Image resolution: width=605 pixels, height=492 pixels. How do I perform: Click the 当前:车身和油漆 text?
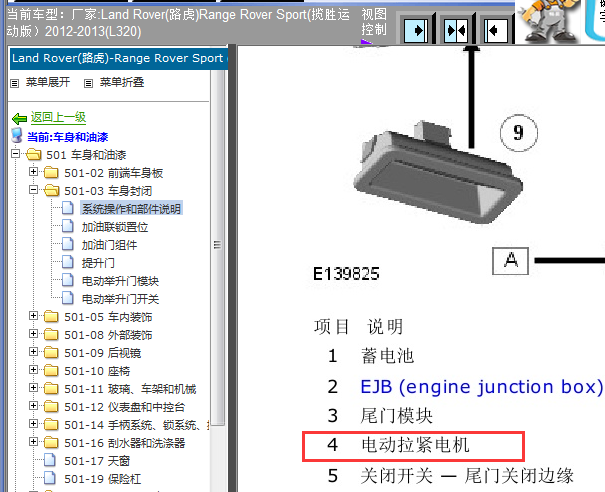pyautogui.click(x=68, y=137)
